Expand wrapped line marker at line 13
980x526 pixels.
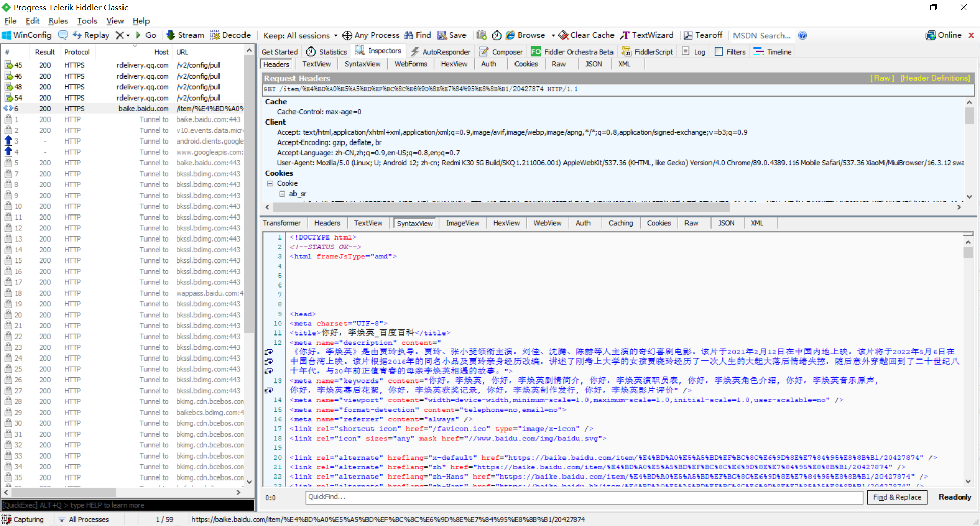pyautogui.click(x=268, y=390)
